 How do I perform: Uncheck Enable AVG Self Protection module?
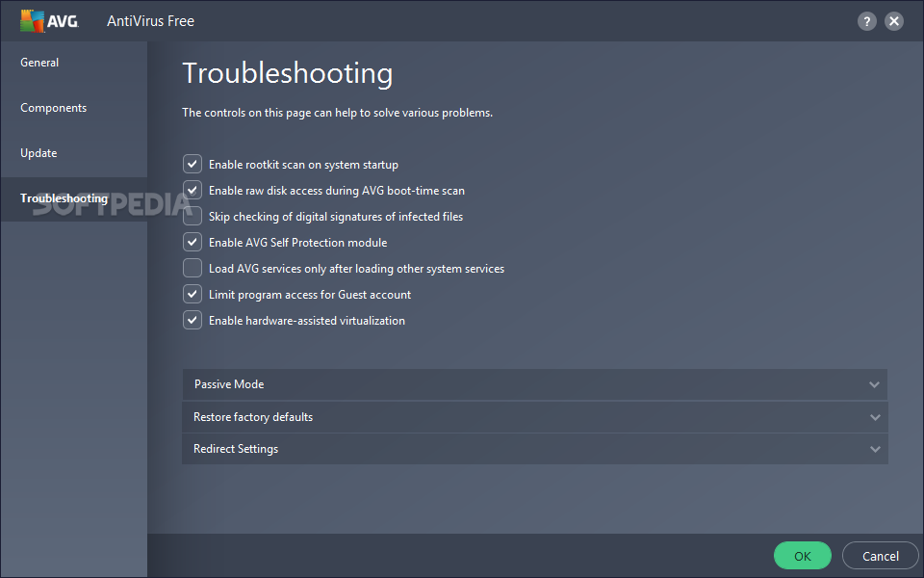pyautogui.click(x=192, y=243)
